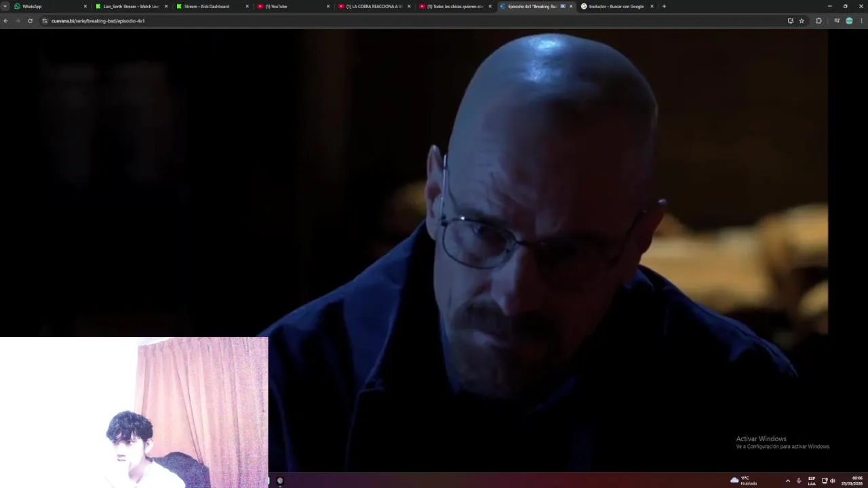Open the Lian_Sorth Stream Watch Live tab
The height and width of the screenshot is (488, 868).
pos(132,6)
